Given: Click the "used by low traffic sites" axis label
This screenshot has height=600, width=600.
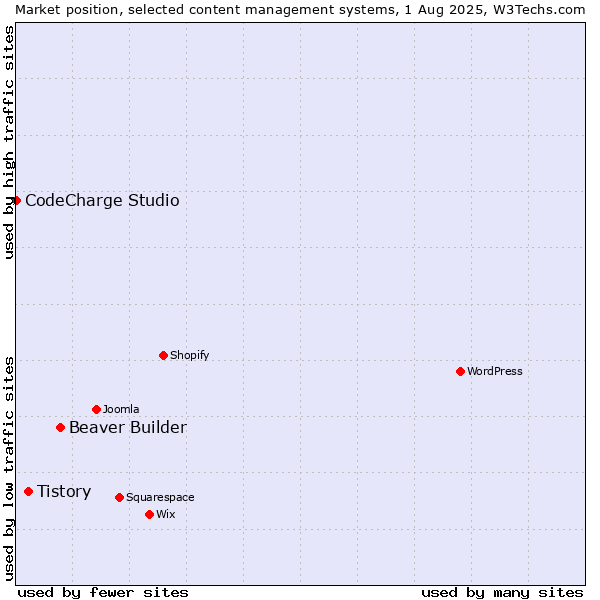Looking at the screenshot, I should [8, 469].
